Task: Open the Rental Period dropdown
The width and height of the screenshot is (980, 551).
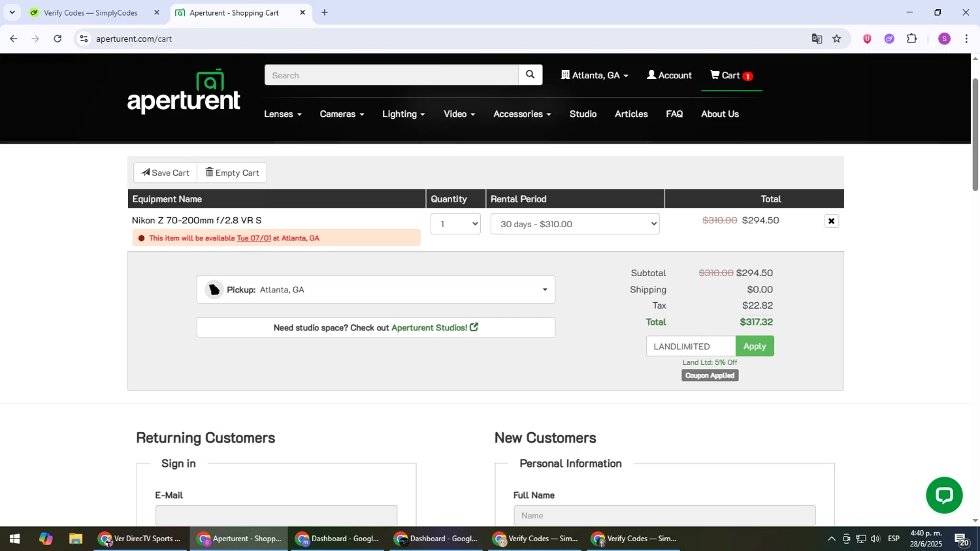Action: [x=575, y=224]
